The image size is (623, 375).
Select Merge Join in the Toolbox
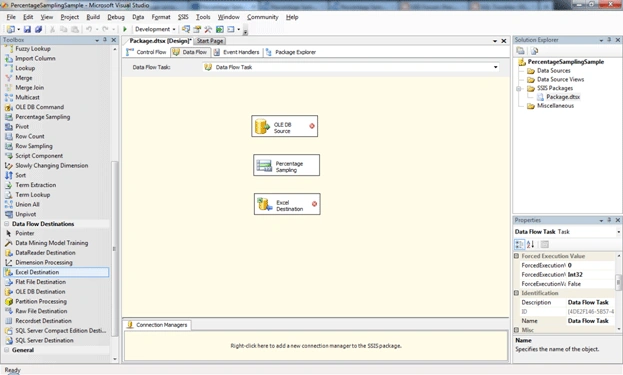click(x=29, y=87)
